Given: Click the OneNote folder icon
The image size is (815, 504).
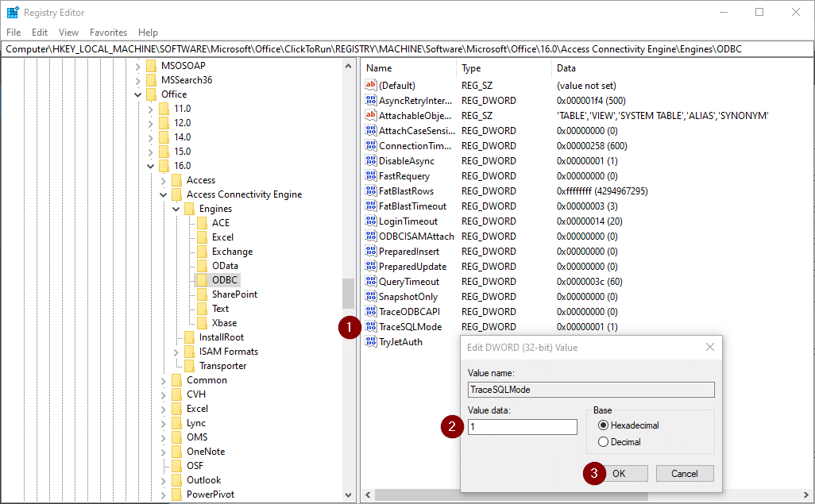Looking at the screenshot, I should click(176, 452).
